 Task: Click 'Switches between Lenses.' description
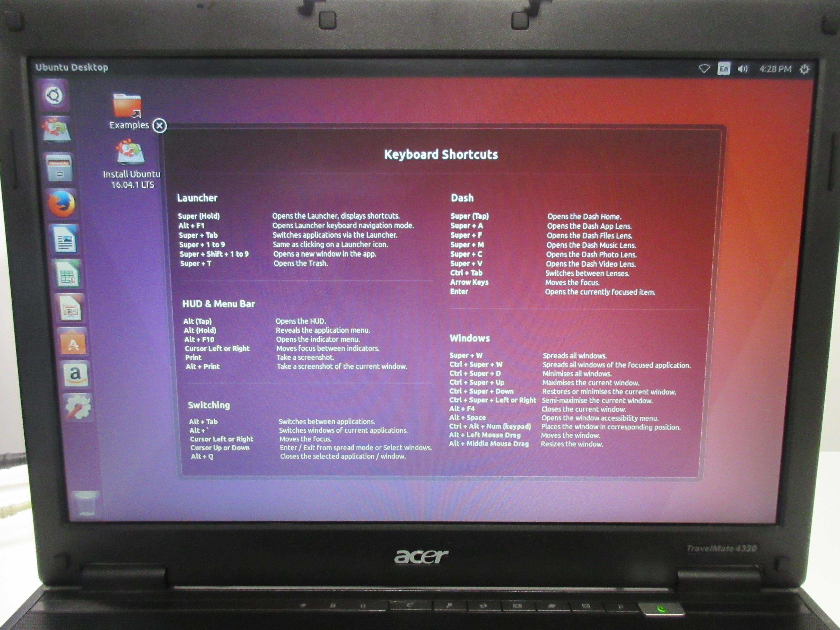tap(587, 273)
